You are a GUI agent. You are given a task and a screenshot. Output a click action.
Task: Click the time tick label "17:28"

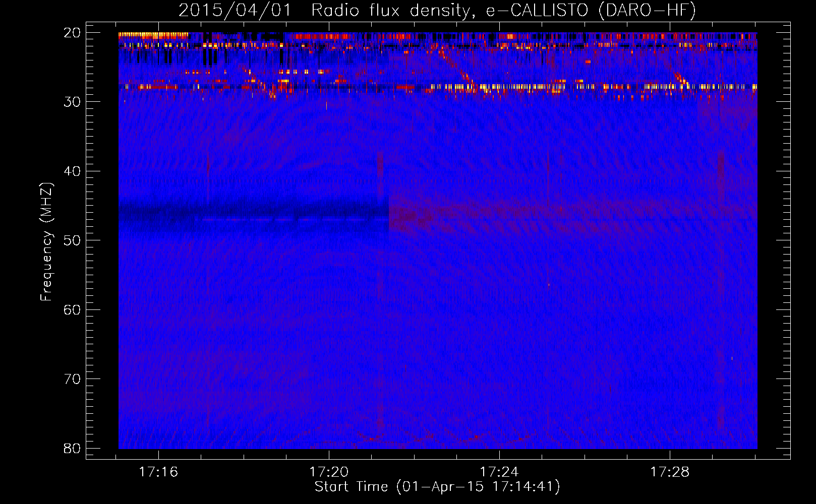(x=670, y=472)
